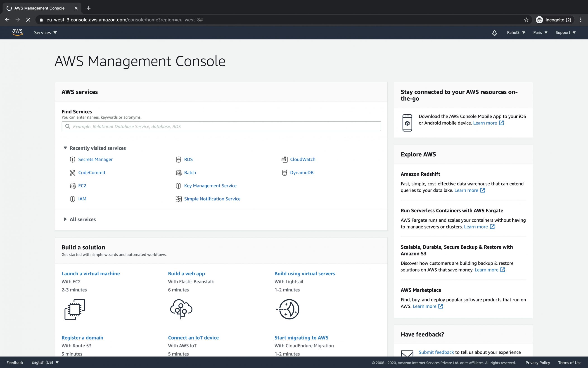Screen dimensions: 588x368
Task: Click Launch a virtual machine
Action: 91,274
